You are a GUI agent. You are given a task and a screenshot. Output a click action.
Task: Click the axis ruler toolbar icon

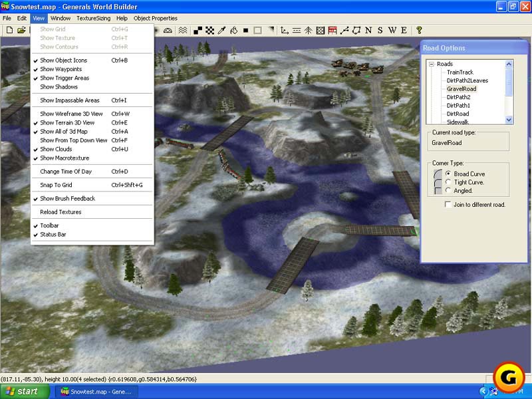point(285,31)
